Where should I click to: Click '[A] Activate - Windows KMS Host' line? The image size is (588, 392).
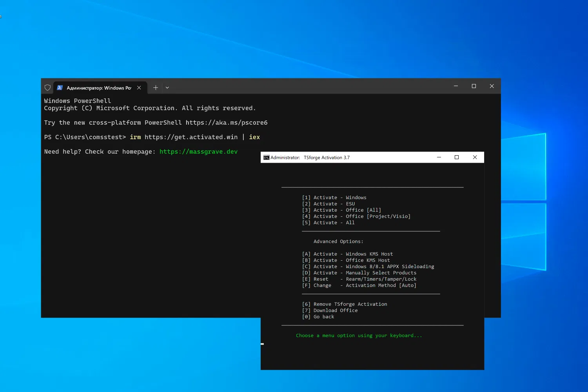coord(347,254)
